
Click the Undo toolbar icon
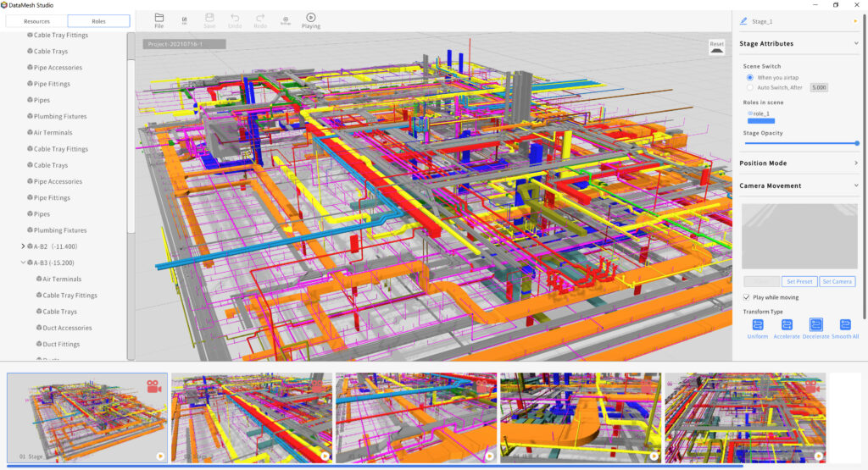point(235,19)
